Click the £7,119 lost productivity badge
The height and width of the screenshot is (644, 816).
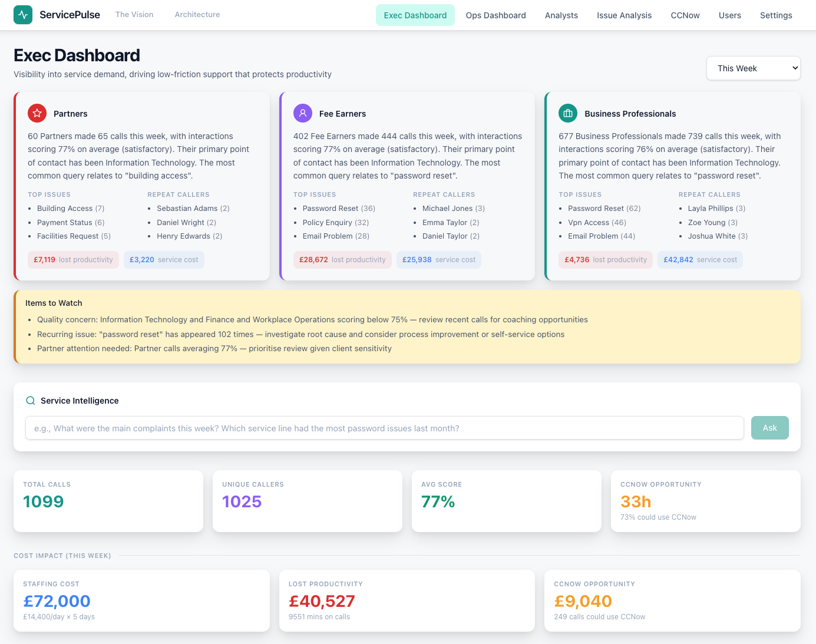pos(73,259)
